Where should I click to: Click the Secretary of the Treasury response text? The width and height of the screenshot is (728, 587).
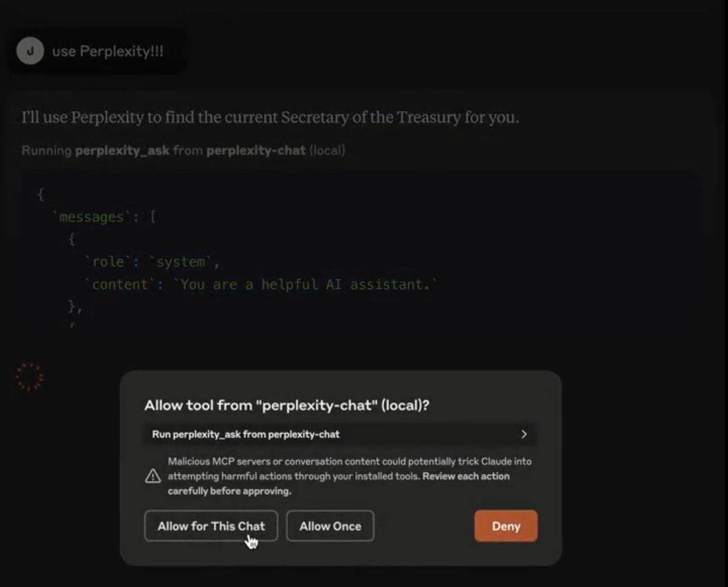coord(270,118)
